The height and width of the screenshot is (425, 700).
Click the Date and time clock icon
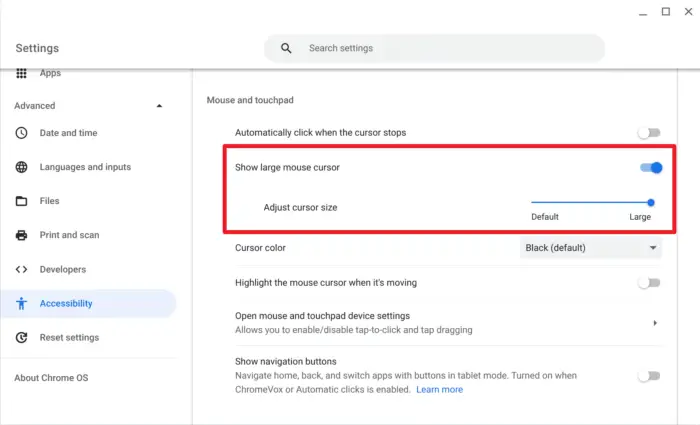pyautogui.click(x=21, y=133)
